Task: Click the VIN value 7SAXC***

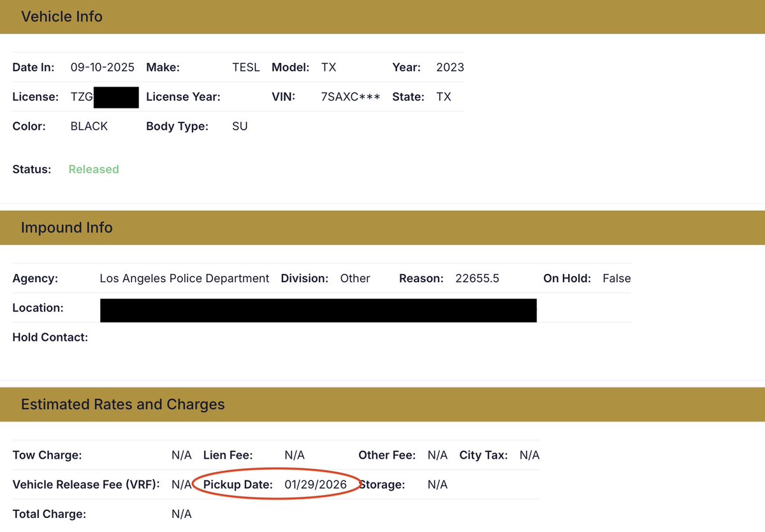Action: click(351, 97)
